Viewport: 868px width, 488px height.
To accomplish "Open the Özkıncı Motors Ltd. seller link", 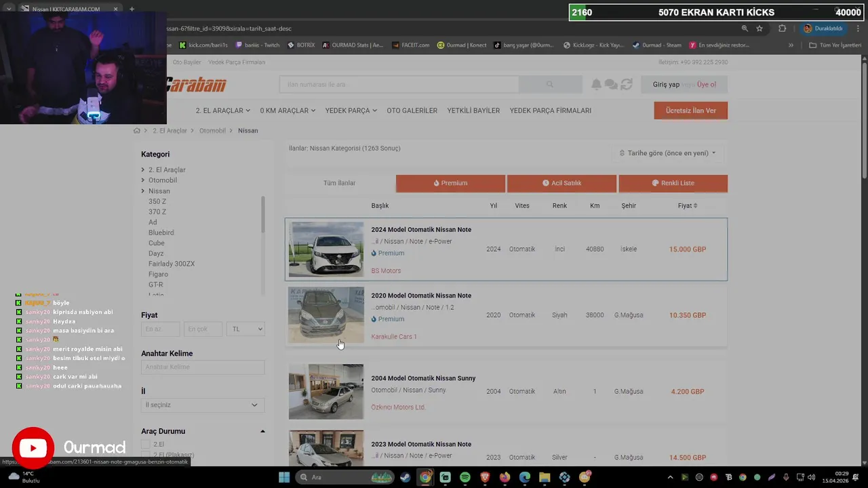I will pyautogui.click(x=398, y=407).
